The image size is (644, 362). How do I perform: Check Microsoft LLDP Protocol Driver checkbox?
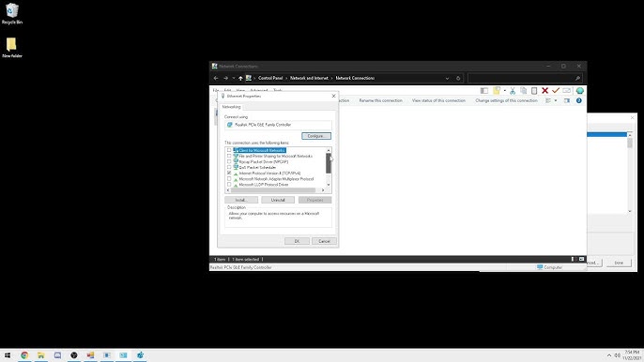229,185
